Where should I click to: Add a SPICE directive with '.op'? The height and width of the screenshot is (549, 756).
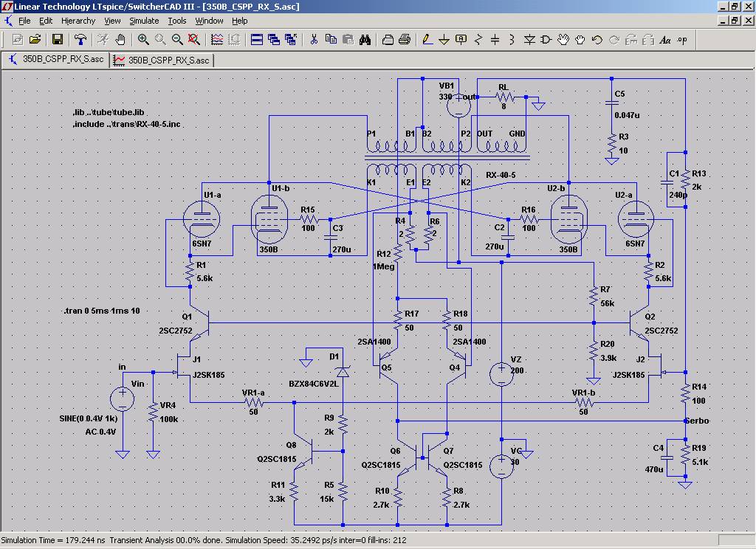[x=682, y=40]
